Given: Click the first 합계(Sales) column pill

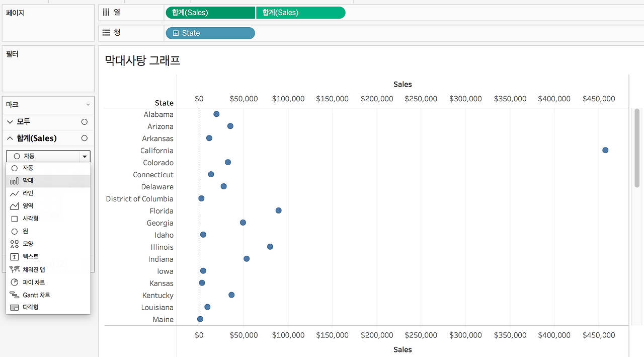Looking at the screenshot, I should (x=210, y=13).
